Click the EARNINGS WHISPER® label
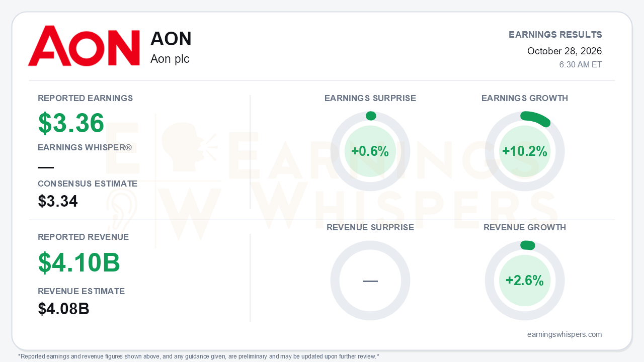 pos(85,147)
